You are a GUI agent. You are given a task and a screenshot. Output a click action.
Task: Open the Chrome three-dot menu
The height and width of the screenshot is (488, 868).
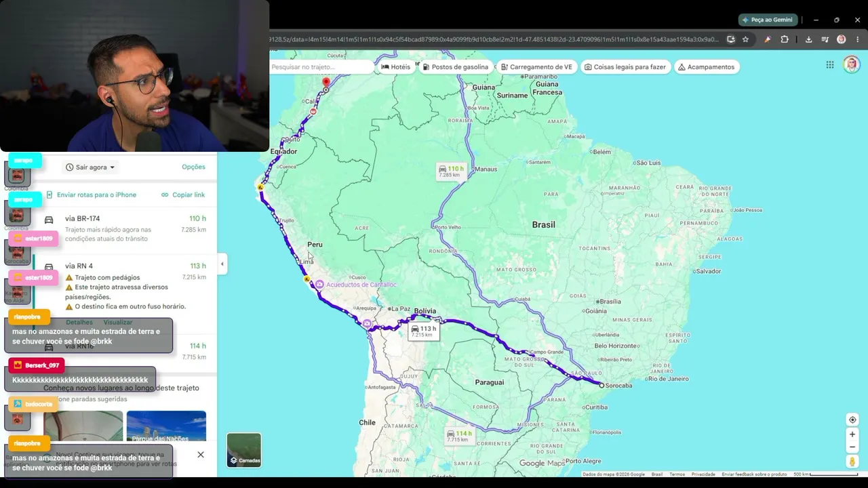point(857,39)
